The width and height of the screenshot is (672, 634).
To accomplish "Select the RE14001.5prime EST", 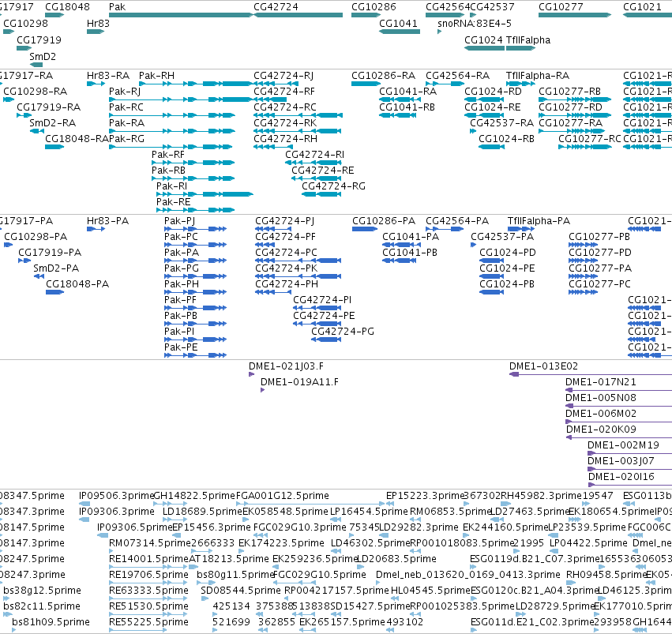I will pos(148,567).
